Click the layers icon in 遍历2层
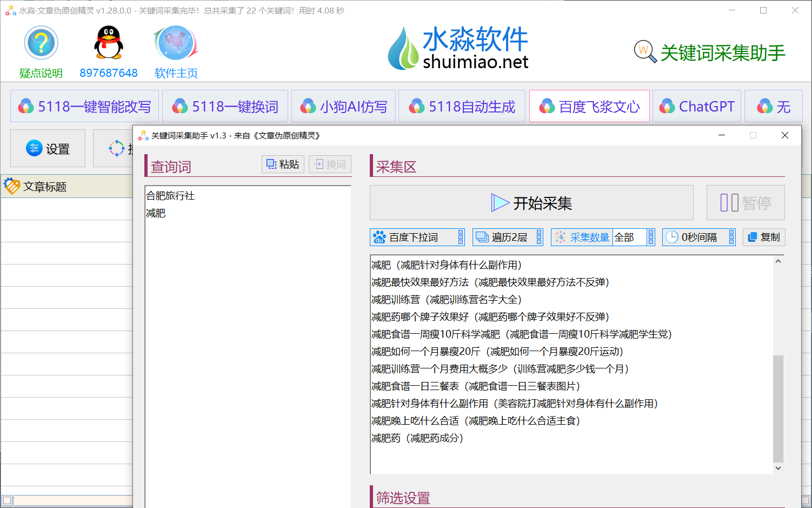Viewport: 812px width, 508px height. tap(482, 237)
